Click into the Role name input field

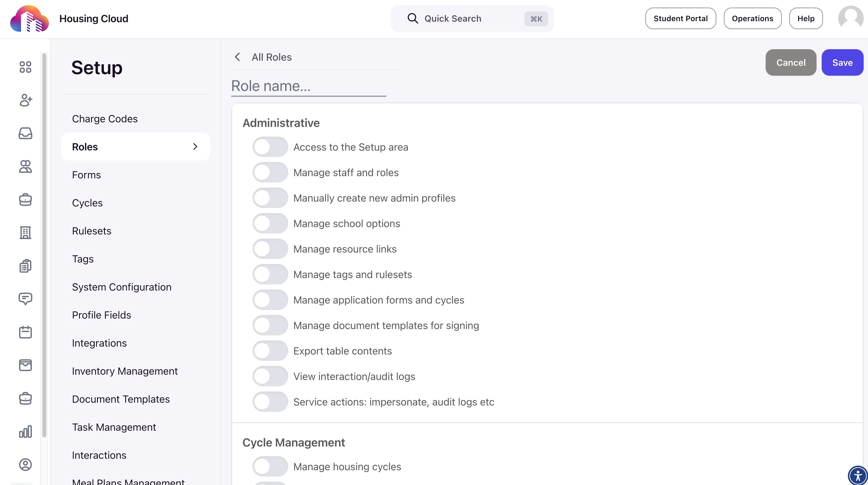pos(308,86)
